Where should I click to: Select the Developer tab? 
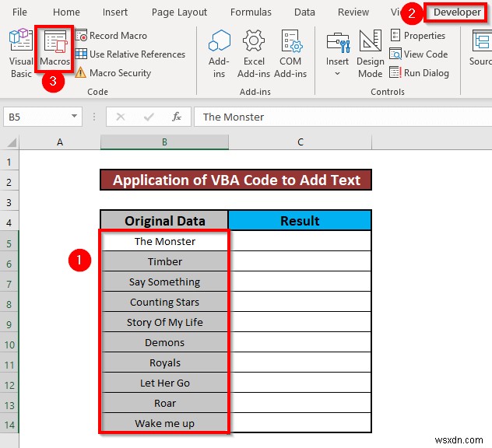[457, 12]
